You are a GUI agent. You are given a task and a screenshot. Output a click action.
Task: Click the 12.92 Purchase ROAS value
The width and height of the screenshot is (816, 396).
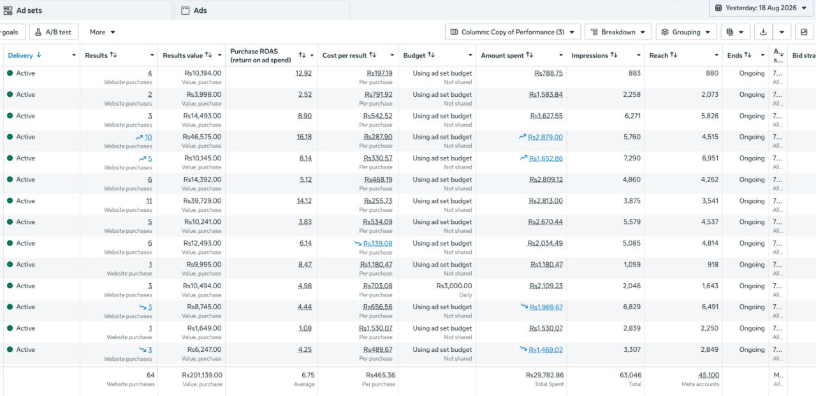[304, 73]
